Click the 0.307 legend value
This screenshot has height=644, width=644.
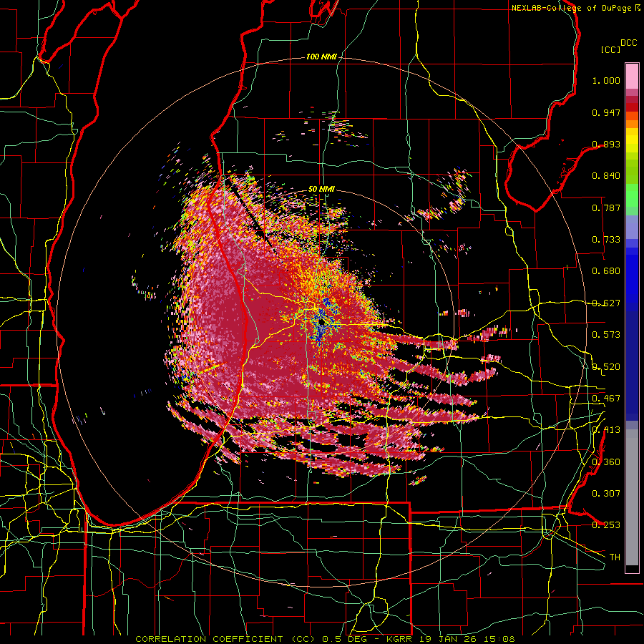tap(606, 493)
